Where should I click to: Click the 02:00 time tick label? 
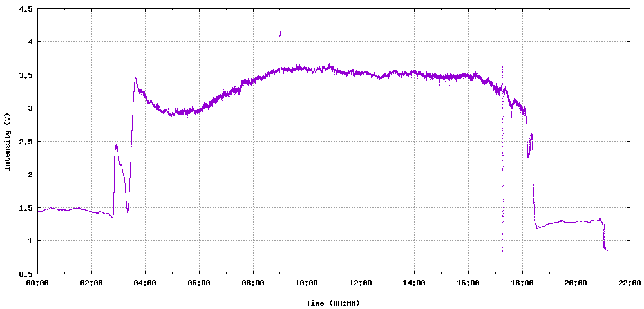point(91,283)
